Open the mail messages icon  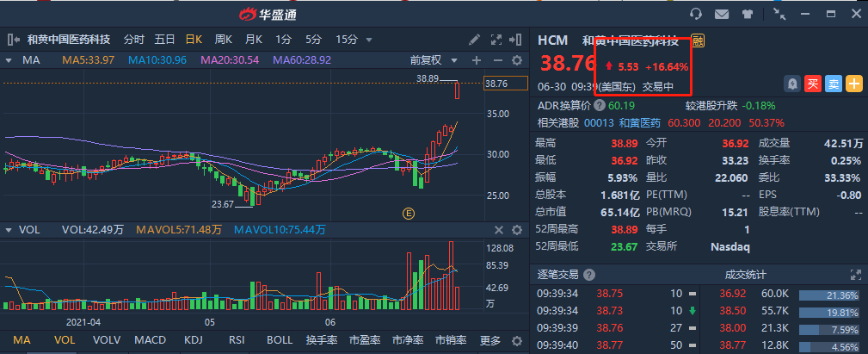(721, 15)
